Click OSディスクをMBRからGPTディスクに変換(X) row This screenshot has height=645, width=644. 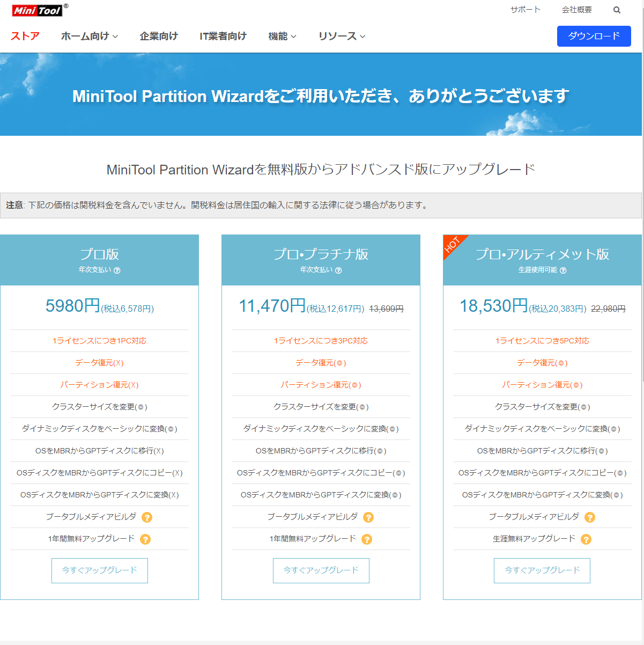pyautogui.click(x=100, y=495)
